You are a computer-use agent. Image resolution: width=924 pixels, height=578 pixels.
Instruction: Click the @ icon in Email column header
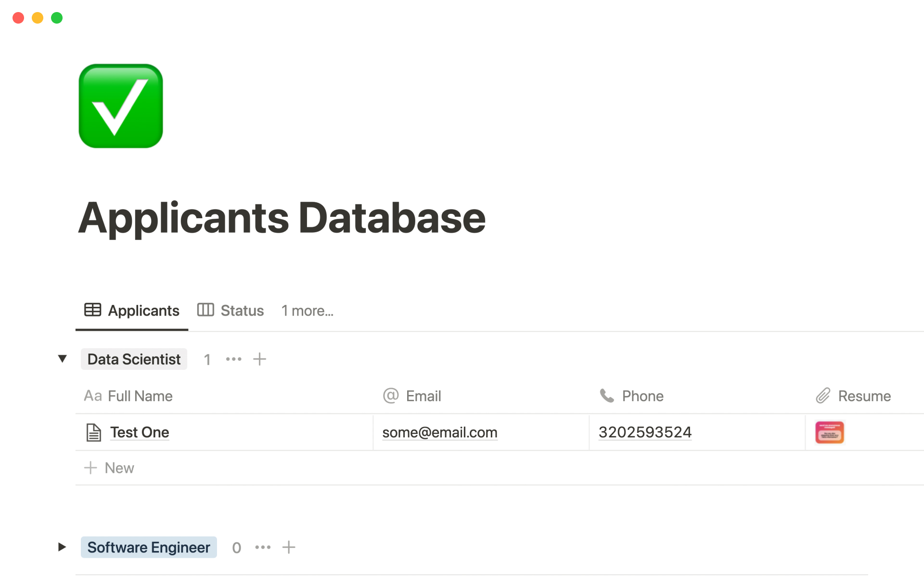pos(391,396)
